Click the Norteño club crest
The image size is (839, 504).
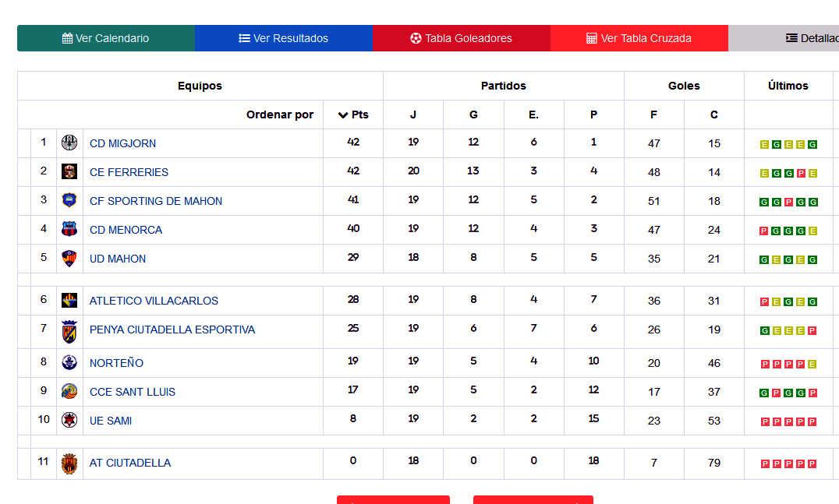69,363
